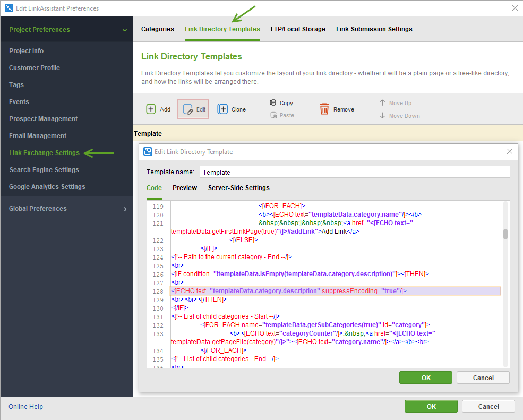Screen dimensions: 523x420
Task: Select the Code tab in template editor
Action: click(154, 188)
